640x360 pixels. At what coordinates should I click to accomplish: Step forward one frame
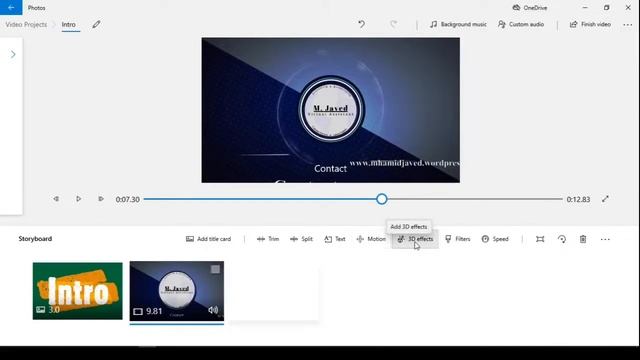coord(101,199)
